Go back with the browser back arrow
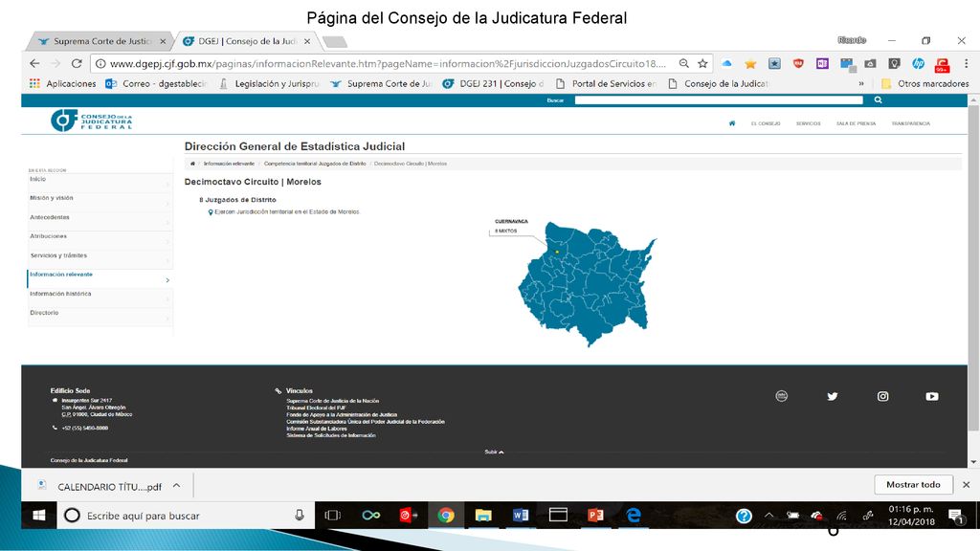This screenshot has width=980, height=551. tap(34, 64)
